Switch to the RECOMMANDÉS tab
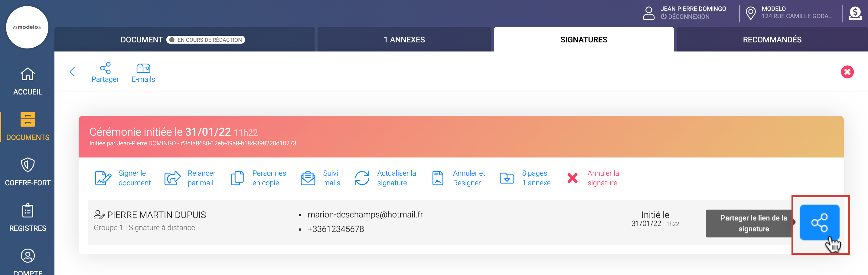The width and height of the screenshot is (868, 275). click(x=772, y=40)
